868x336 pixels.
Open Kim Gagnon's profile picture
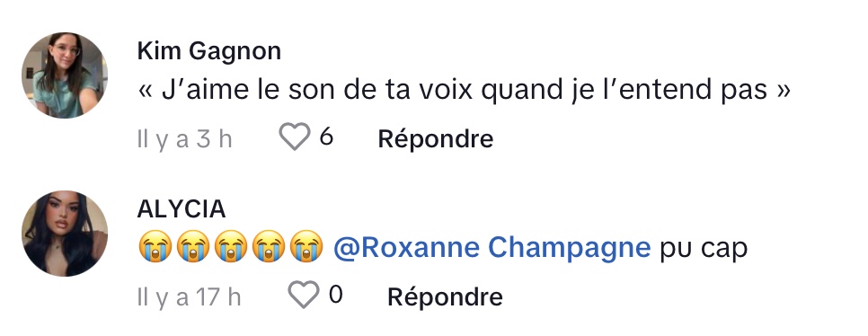pos(64,75)
